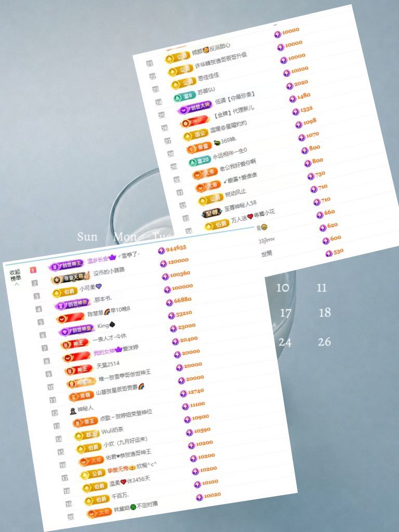Click the red rank 1 marker

click(x=33, y=270)
